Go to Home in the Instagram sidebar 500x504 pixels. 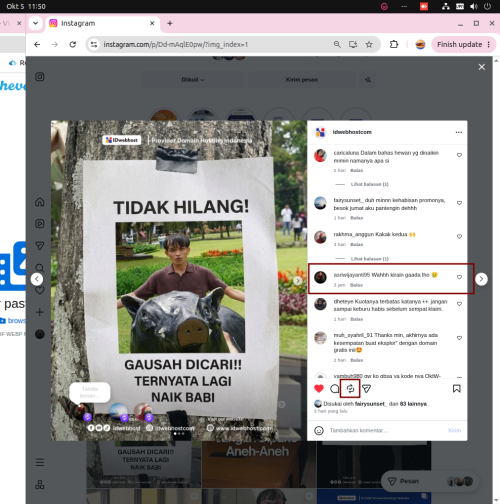point(40,202)
